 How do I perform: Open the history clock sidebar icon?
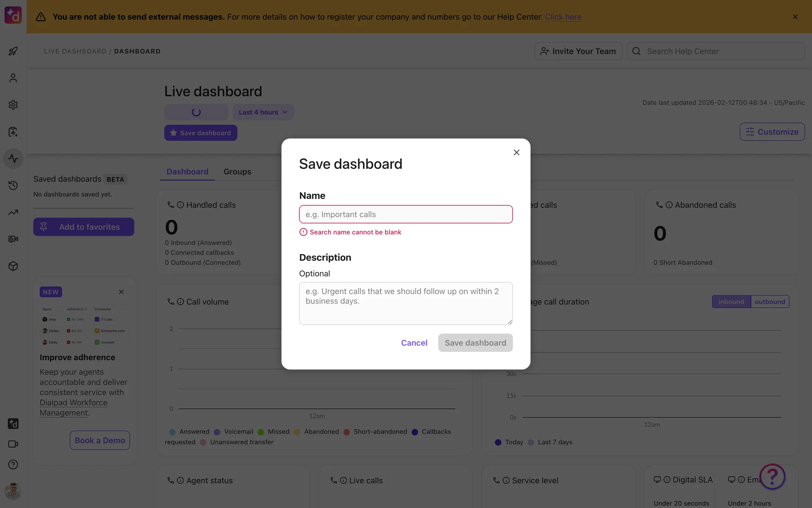tap(13, 185)
